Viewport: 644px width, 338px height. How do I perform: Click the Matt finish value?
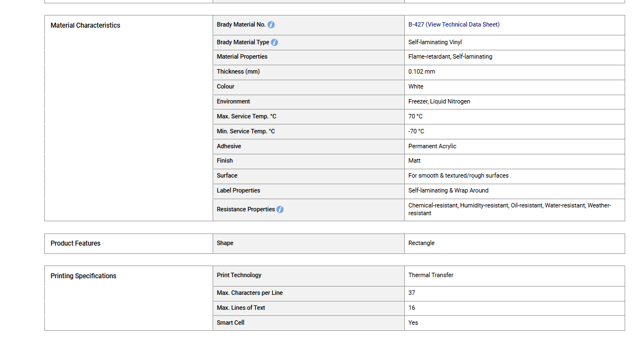(414, 161)
